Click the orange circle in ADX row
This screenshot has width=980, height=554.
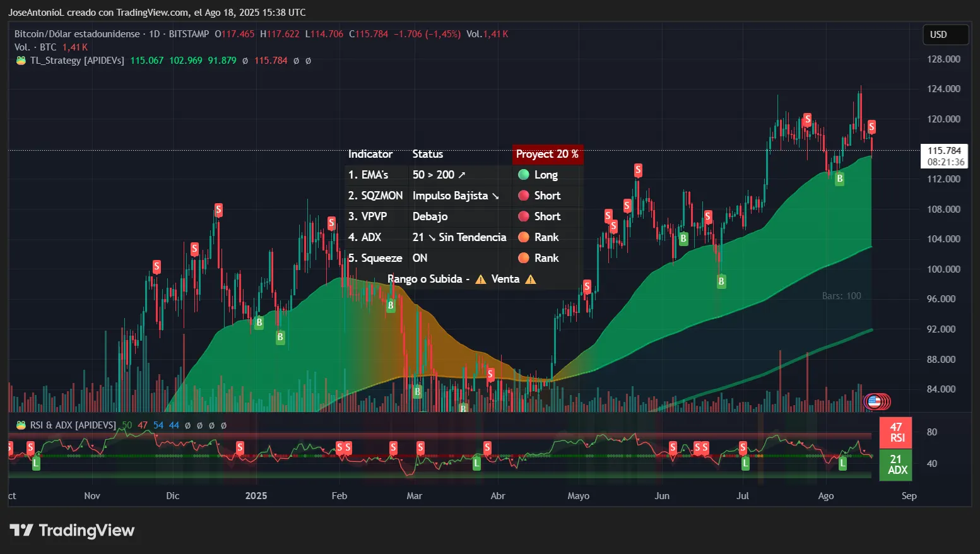point(523,237)
